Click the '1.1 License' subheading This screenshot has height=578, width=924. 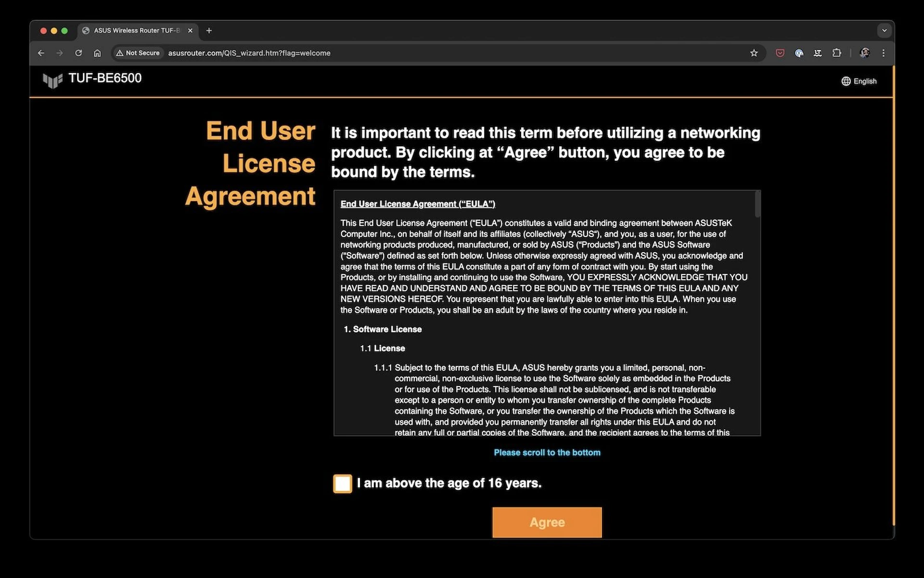click(x=383, y=348)
